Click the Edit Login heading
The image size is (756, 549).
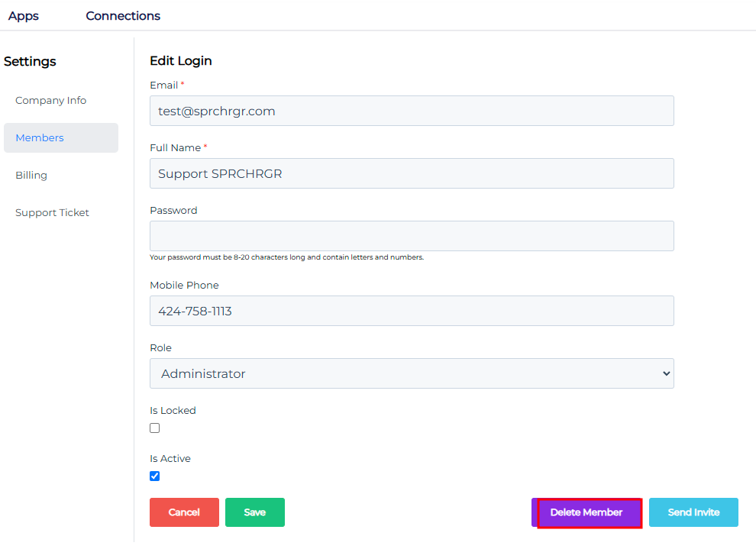coord(181,61)
